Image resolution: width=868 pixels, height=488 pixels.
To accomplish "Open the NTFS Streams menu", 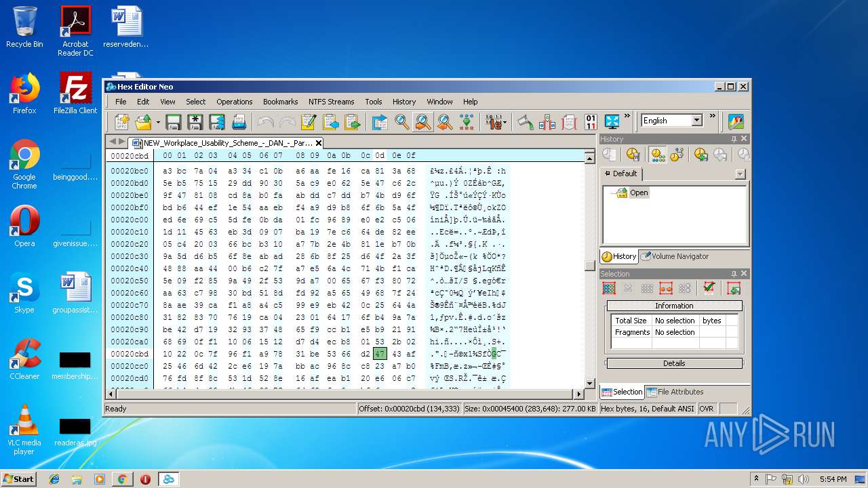I will (332, 102).
